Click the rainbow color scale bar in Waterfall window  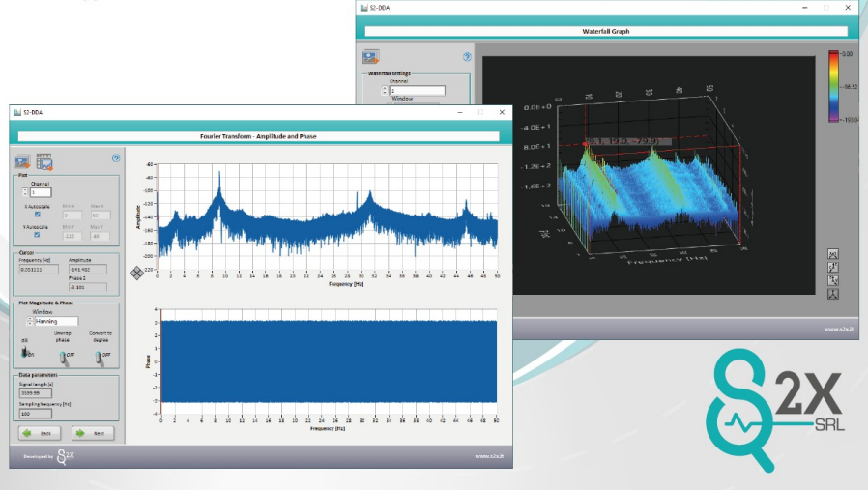point(833,86)
